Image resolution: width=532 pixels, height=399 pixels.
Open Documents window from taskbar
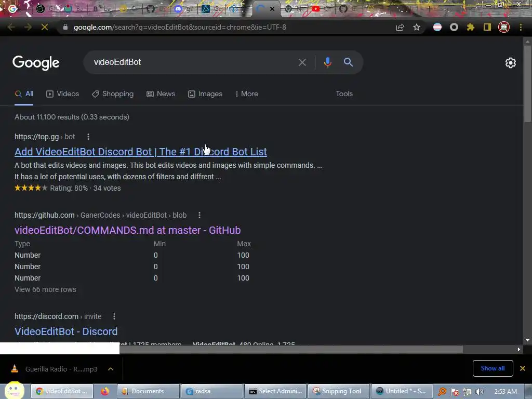click(148, 391)
